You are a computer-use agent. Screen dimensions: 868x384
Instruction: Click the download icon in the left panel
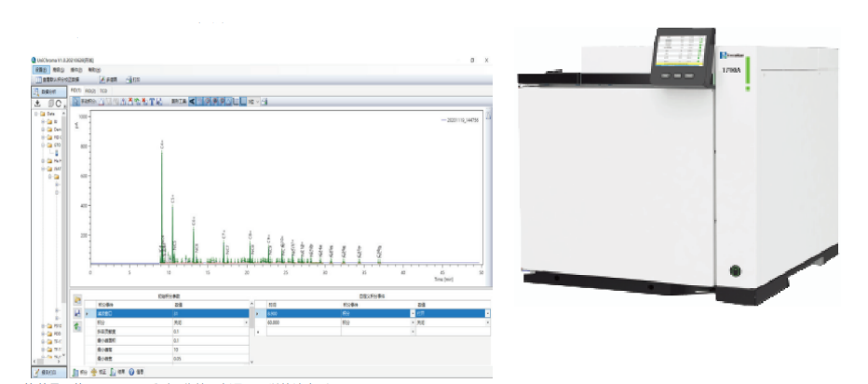37,103
